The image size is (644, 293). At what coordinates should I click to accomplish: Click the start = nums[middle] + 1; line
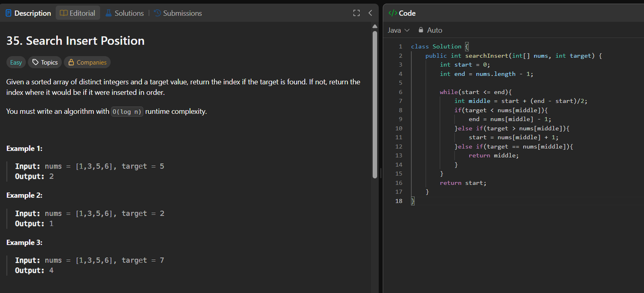[514, 138]
